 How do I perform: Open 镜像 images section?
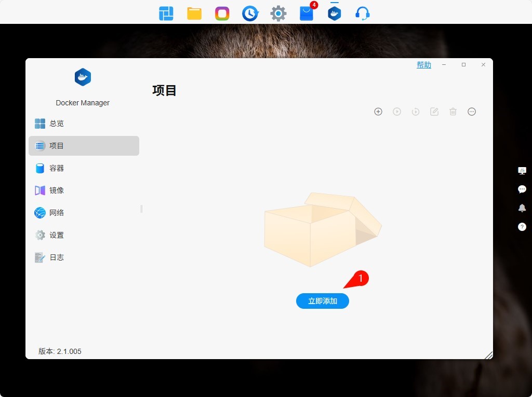pyautogui.click(x=84, y=190)
